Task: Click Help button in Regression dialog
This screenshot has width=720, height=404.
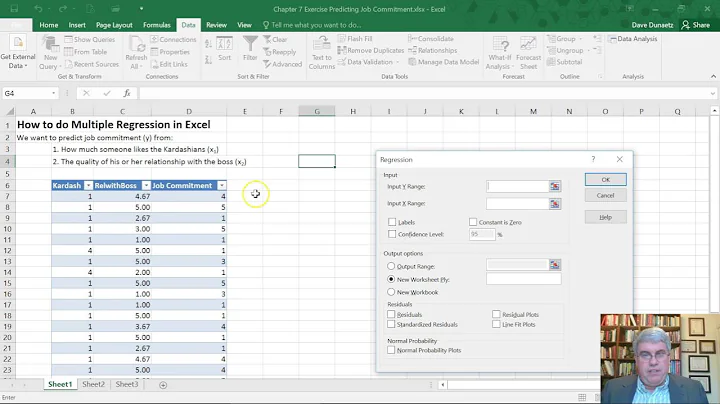Action: coord(605,217)
